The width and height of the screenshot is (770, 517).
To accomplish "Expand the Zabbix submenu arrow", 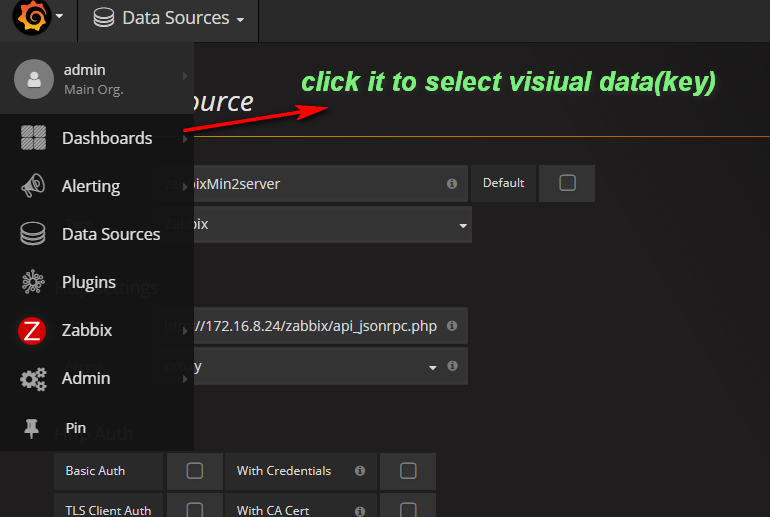I will pos(185,331).
